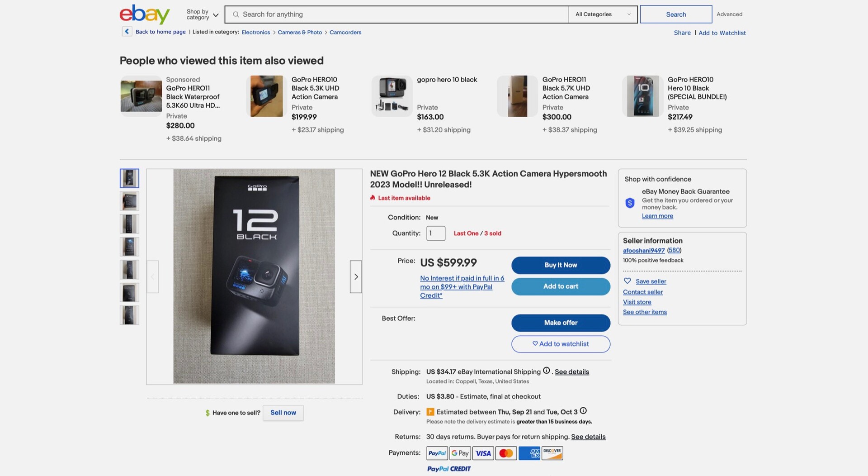Click the Quantity input box
Screen dimensions: 868x476
click(436, 233)
